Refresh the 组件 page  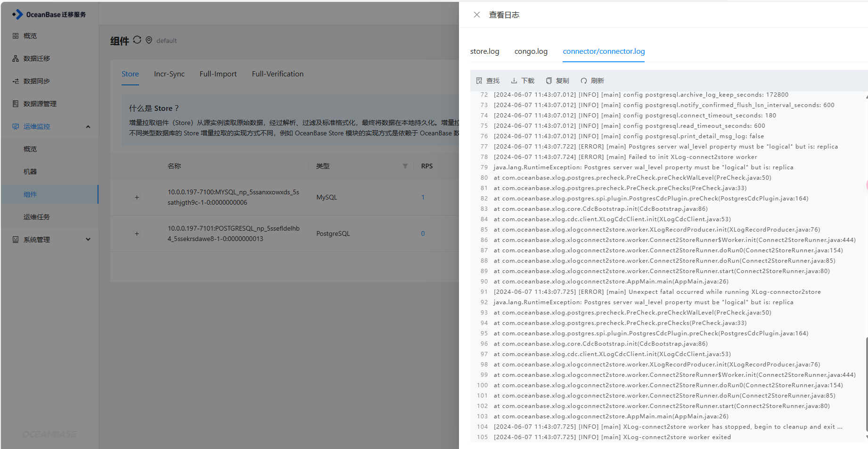[137, 40]
